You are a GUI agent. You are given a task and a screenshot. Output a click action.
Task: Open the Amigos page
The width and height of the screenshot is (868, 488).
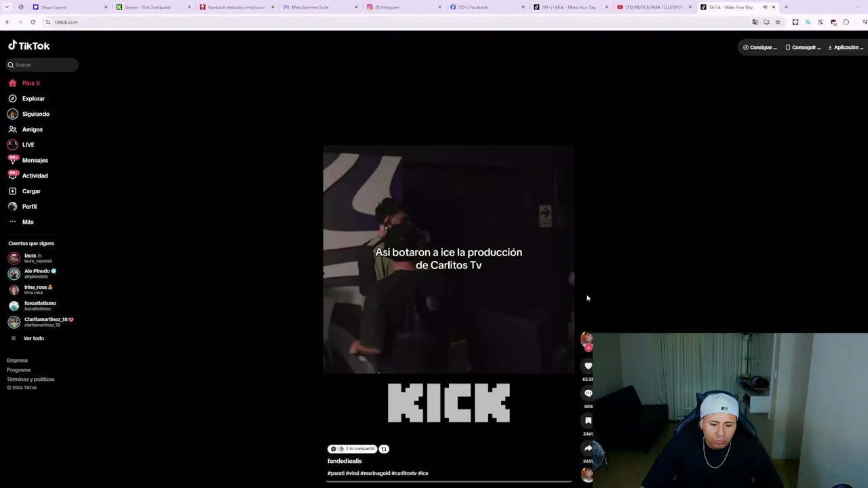pos(25,129)
